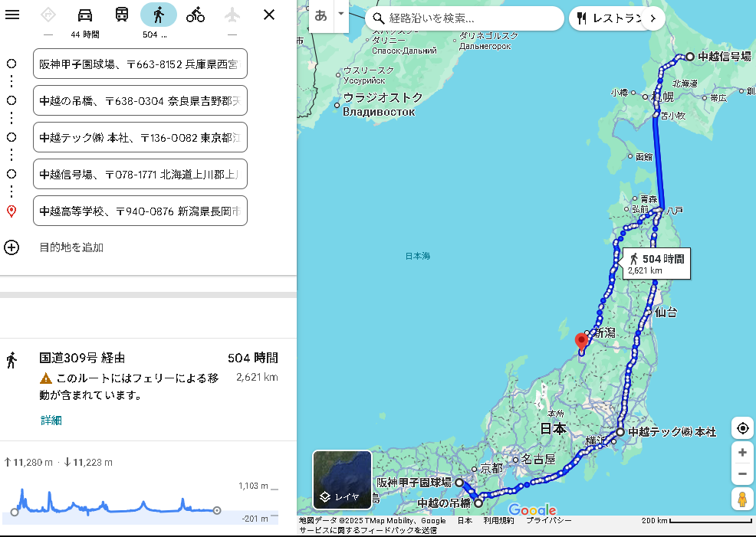This screenshot has width=756, height=537.
Task: Switch to transit mode bus icon
Action: pyautogui.click(x=121, y=15)
